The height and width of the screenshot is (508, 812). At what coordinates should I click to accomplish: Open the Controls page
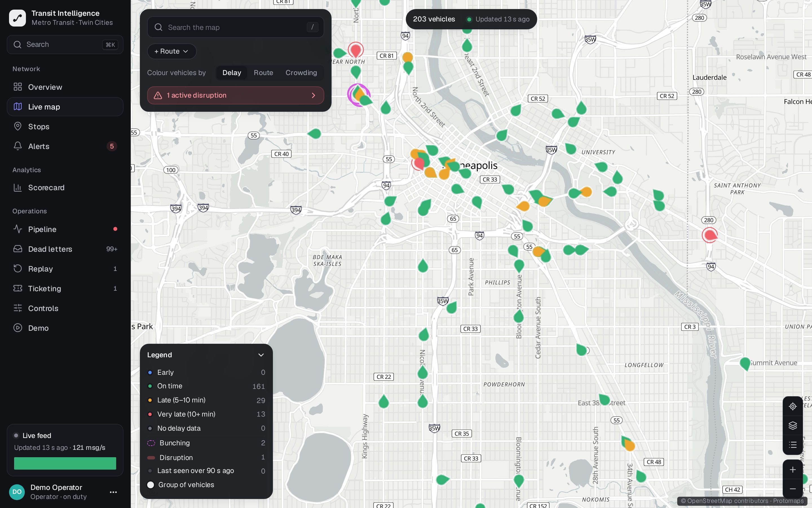[x=65, y=308]
